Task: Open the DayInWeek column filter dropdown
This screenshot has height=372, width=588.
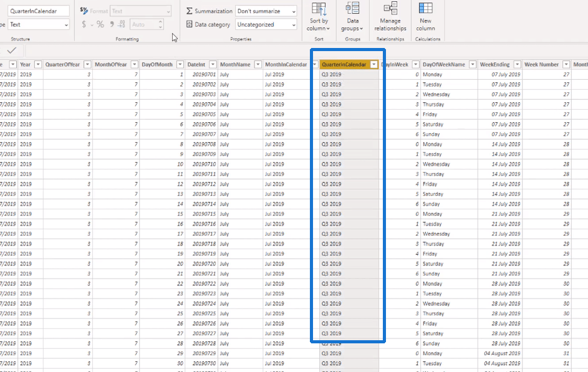Action: 415,64
